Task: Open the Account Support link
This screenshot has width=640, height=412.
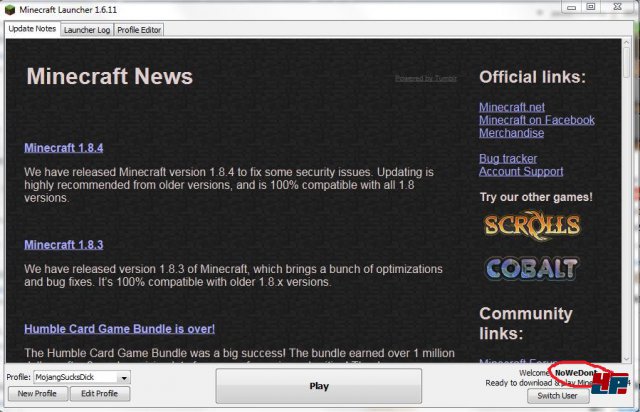Action: pyautogui.click(x=521, y=171)
